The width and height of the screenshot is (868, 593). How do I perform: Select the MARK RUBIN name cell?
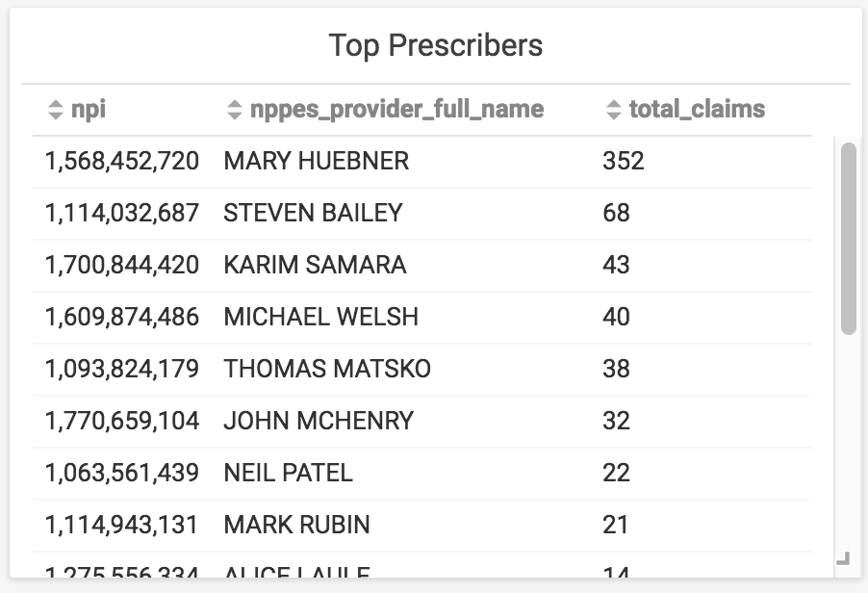pos(296,526)
